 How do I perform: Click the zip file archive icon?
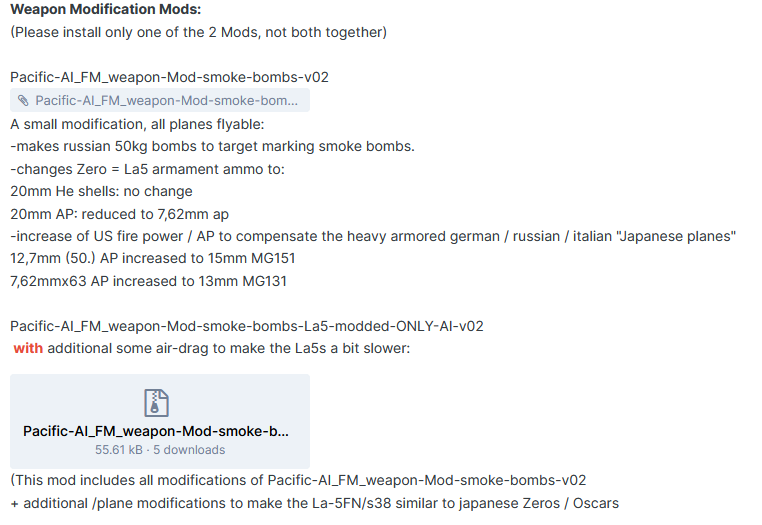[156, 403]
